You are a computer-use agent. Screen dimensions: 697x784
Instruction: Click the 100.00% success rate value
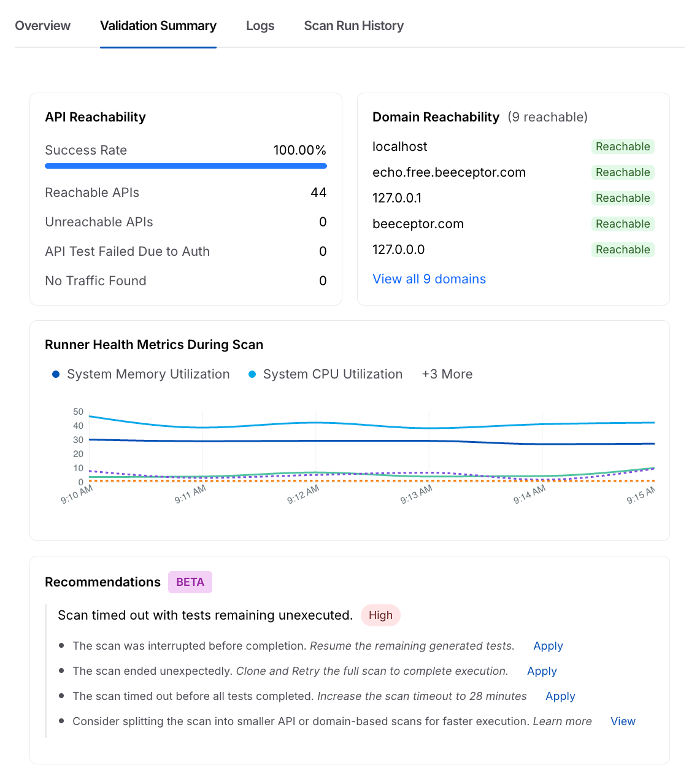click(300, 150)
